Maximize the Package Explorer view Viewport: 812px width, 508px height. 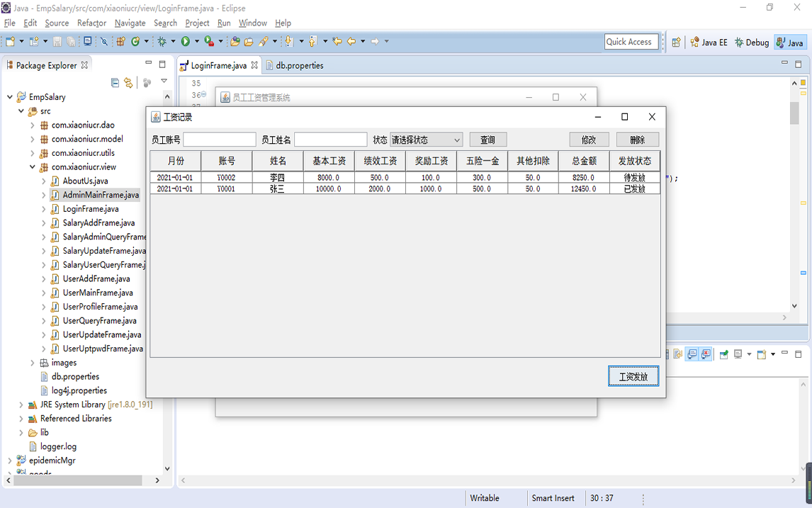(x=162, y=64)
